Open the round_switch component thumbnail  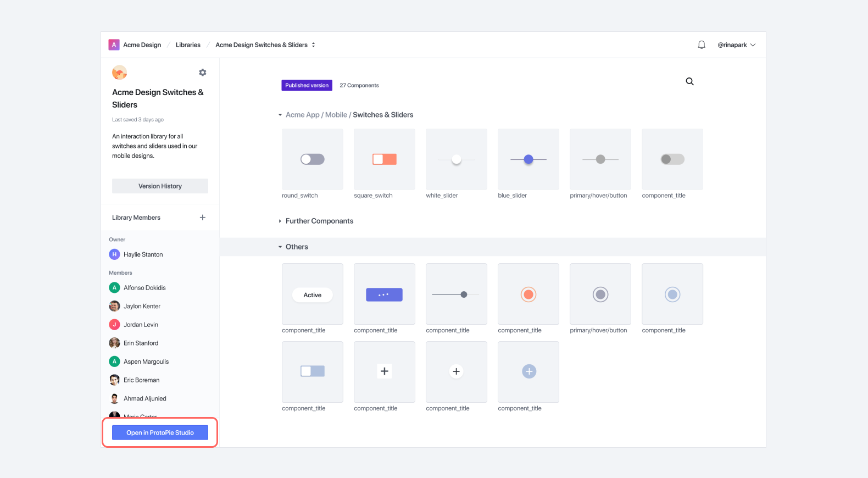tap(313, 159)
